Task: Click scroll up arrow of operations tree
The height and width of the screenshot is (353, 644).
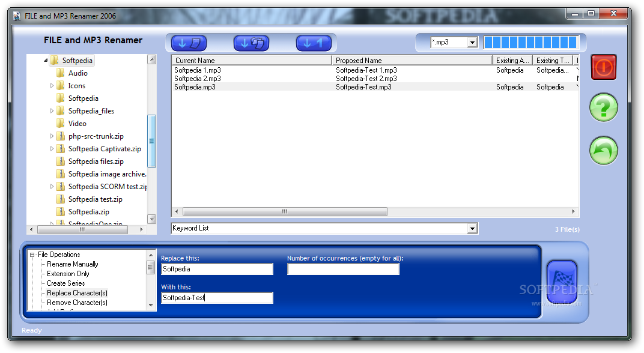Action: [x=151, y=255]
